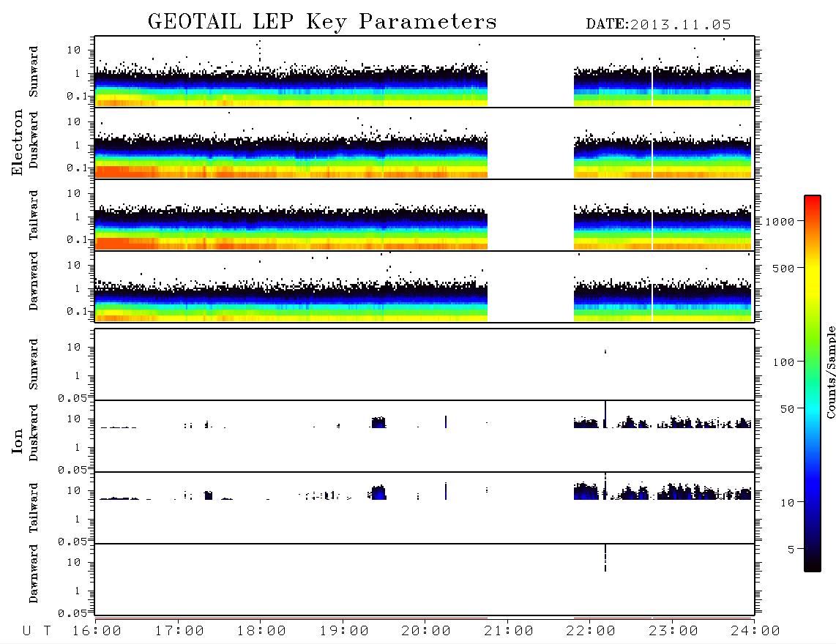Click the Tailward label of the Electron group

click(34, 215)
